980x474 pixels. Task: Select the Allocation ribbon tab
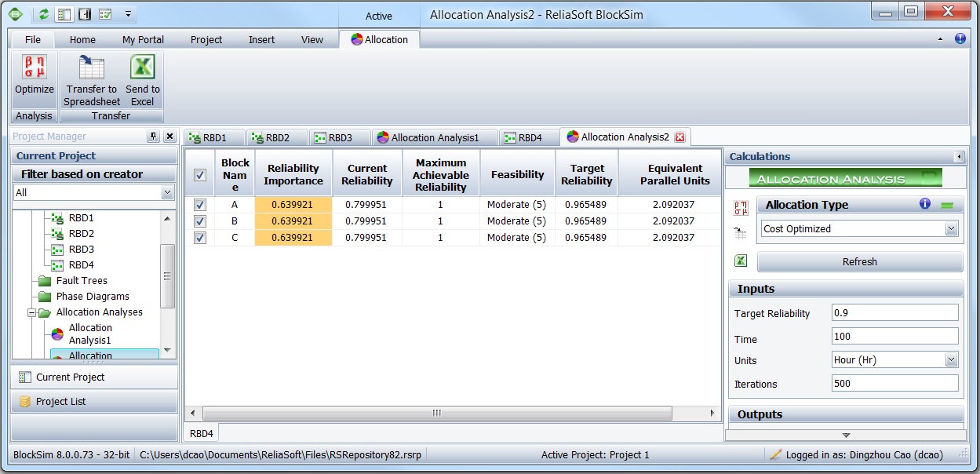point(379,39)
